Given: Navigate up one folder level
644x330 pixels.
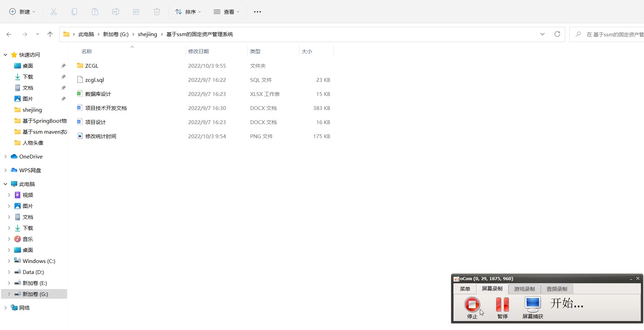Looking at the screenshot, I should [x=50, y=34].
